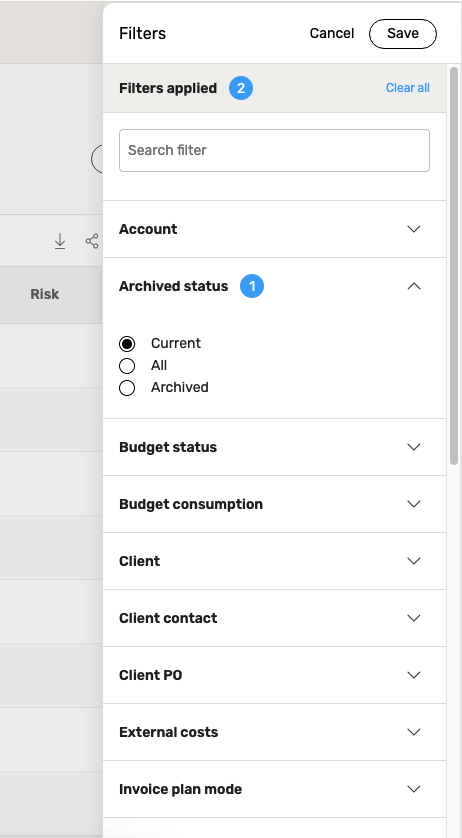
Task: Click the Archived status count badge
Action: 252,286
